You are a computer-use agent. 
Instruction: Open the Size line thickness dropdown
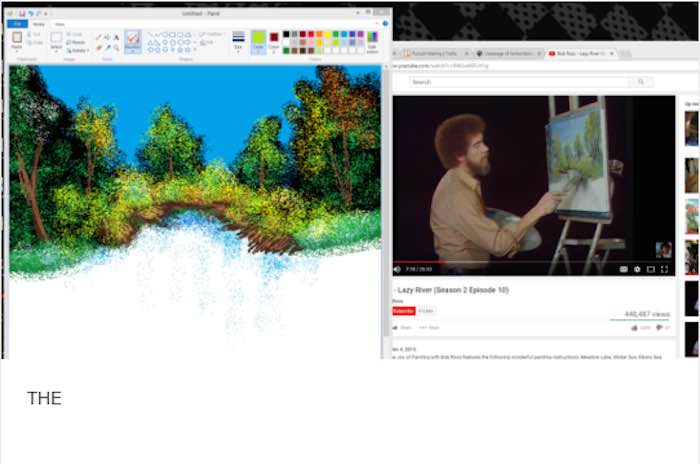(x=238, y=39)
